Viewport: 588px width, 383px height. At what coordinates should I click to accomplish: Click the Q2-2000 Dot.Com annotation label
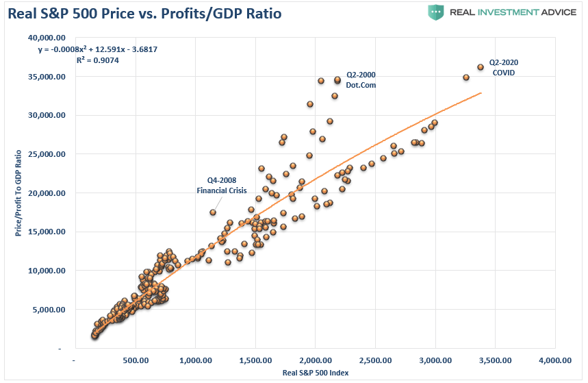(361, 80)
